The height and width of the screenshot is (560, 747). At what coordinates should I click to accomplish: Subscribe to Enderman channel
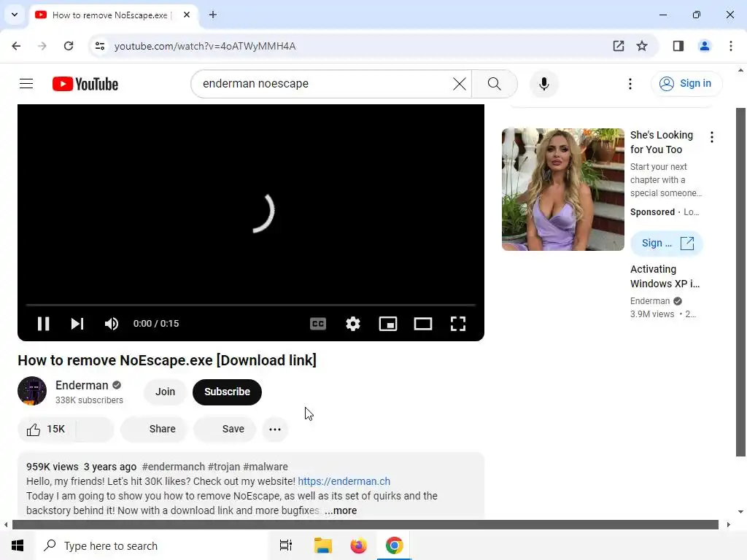(x=228, y=392)
